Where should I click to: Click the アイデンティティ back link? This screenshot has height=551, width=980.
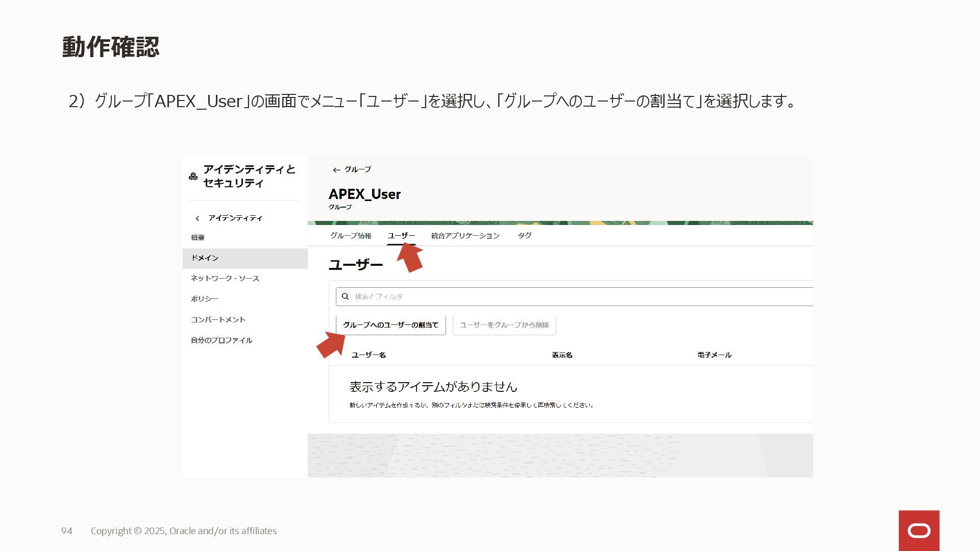coord(235,218)
